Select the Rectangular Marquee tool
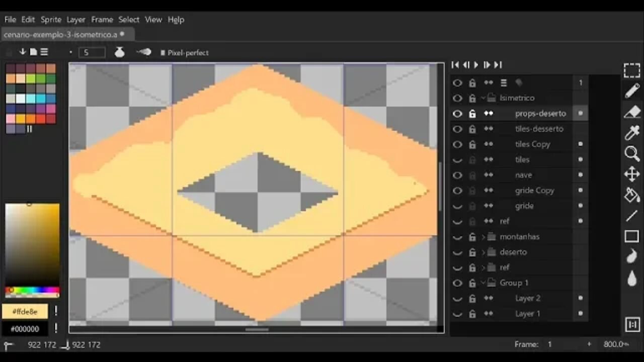The height and width of the screenshot is (362, 644). coord(632,70)
